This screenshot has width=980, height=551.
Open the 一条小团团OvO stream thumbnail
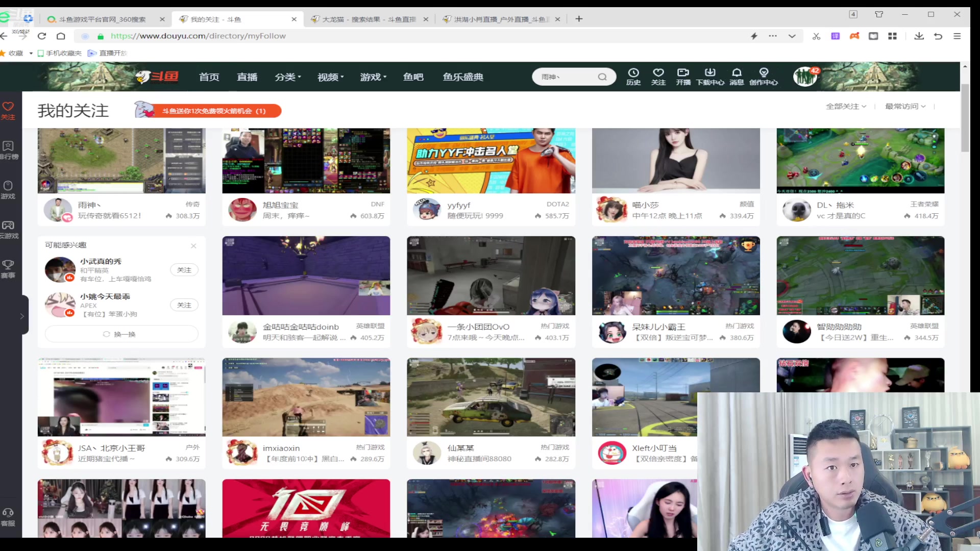[x=491, y=275]
